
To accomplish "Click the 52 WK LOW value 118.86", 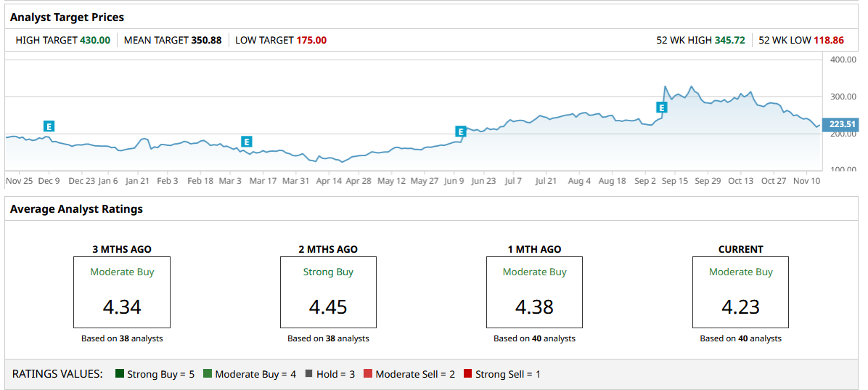I will coord(829,41).
